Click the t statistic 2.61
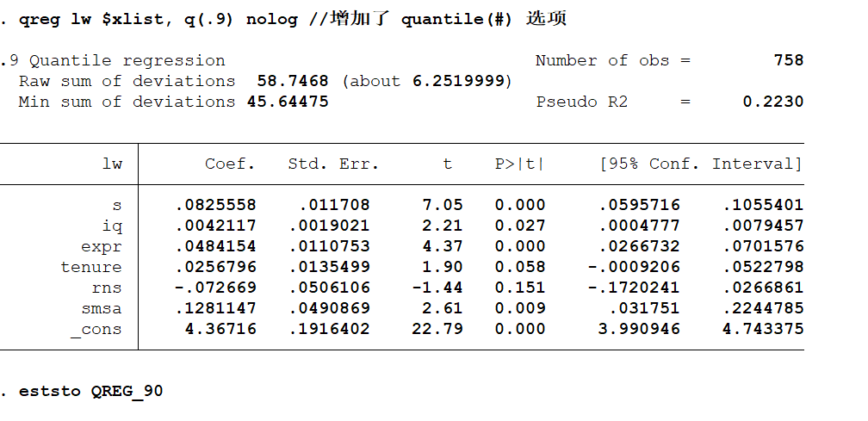 tap(443, 308)
